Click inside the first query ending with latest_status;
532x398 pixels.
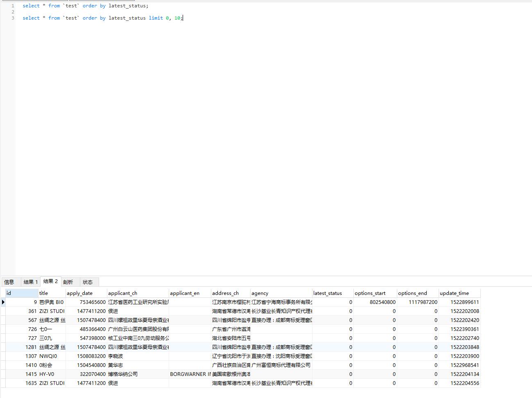coord(86,6)
